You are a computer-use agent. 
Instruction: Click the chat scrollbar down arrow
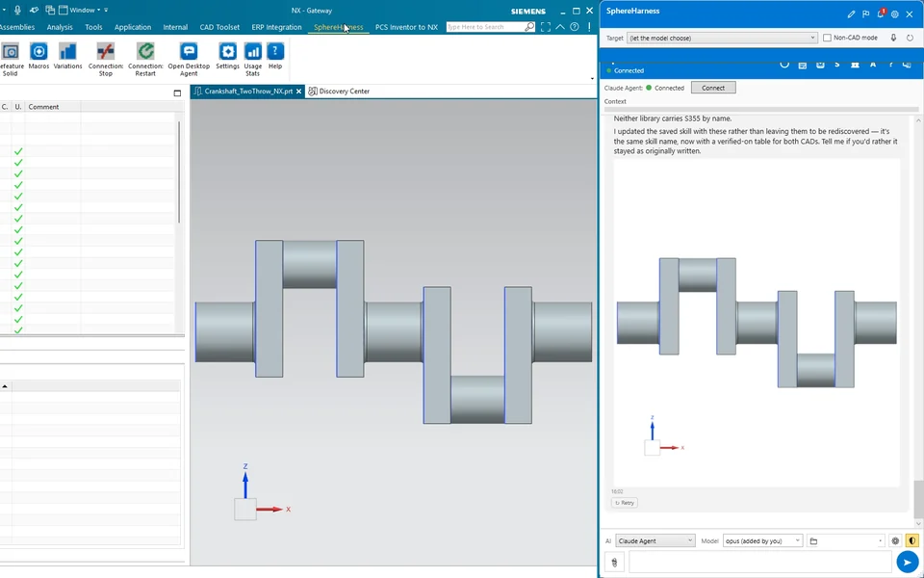918,523
